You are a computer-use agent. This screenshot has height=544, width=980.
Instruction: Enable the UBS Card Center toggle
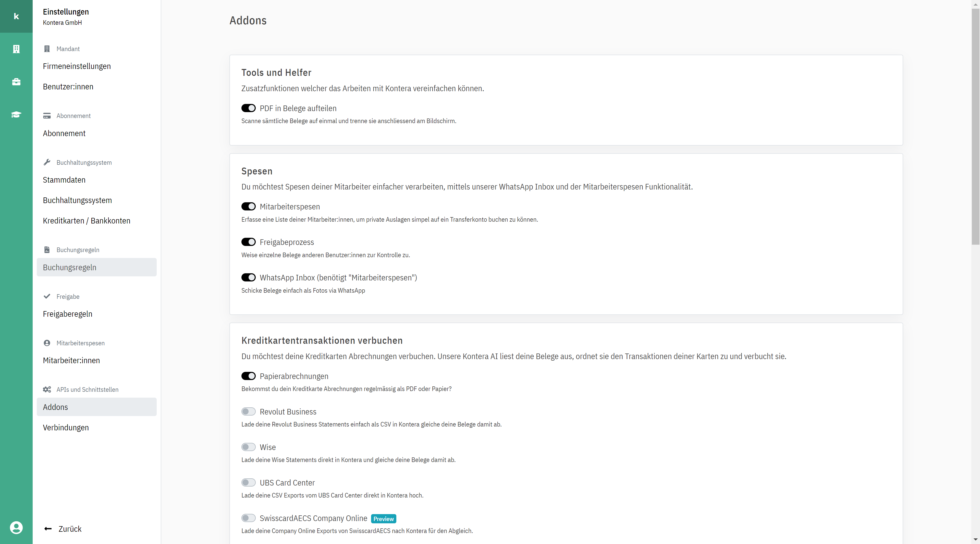[248, 482]
